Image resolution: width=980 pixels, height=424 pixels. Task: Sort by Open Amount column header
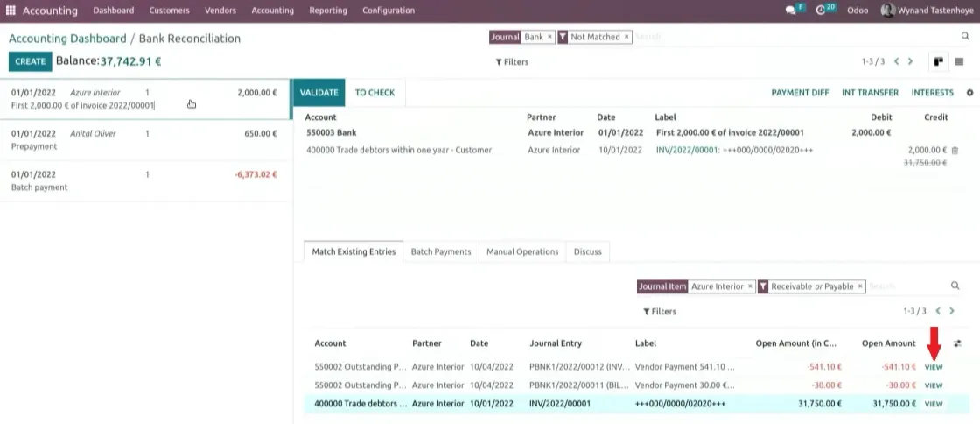coord(889,343)
